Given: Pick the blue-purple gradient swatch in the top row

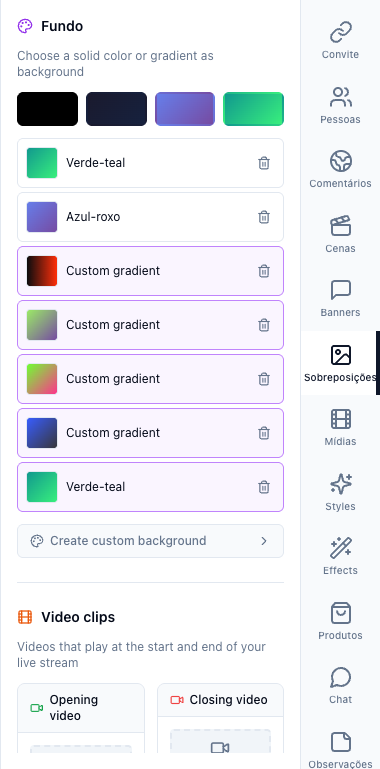Looking at the screenshot, I should point(185,109).
